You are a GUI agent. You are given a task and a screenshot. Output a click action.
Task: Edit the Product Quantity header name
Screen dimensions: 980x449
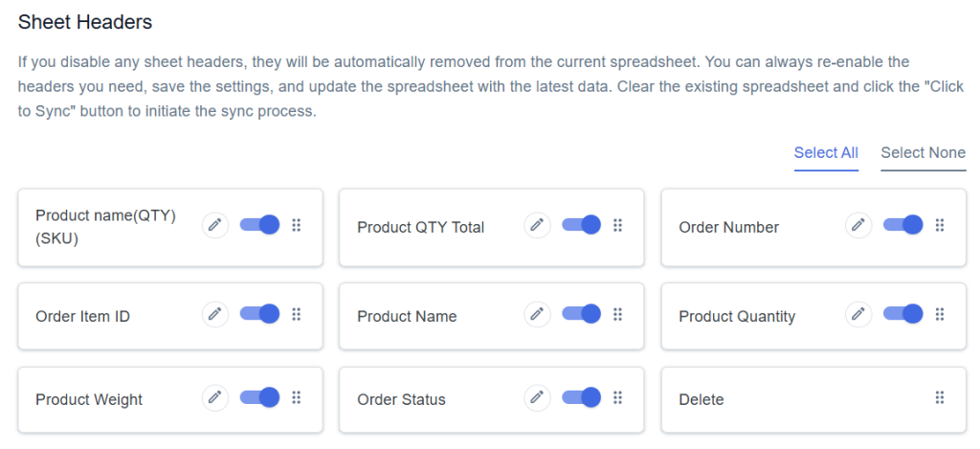858,313
